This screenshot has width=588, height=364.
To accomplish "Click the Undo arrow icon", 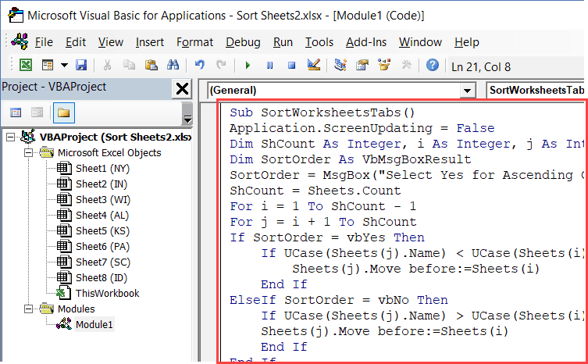I will point(199,66).
